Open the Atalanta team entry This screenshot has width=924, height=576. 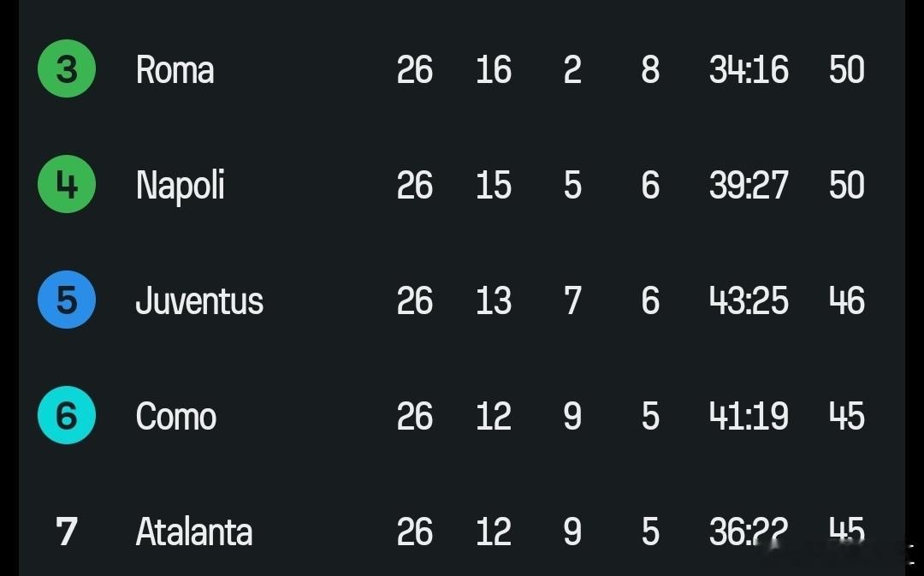[x=194, y=532]
